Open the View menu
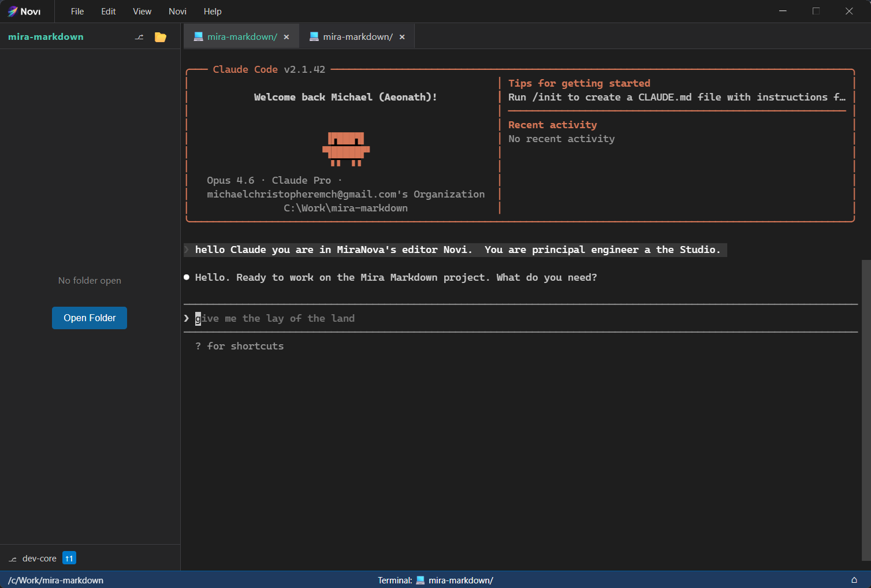This screenshot has width=871, height=588. pyautogui.click(x=142, y=11)
